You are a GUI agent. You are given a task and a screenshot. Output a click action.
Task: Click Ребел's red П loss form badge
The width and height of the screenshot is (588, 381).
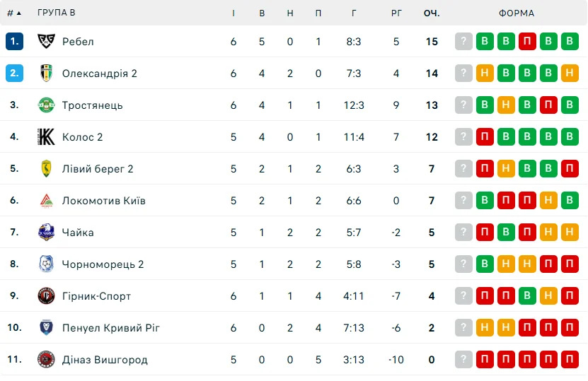pos(527,41)
